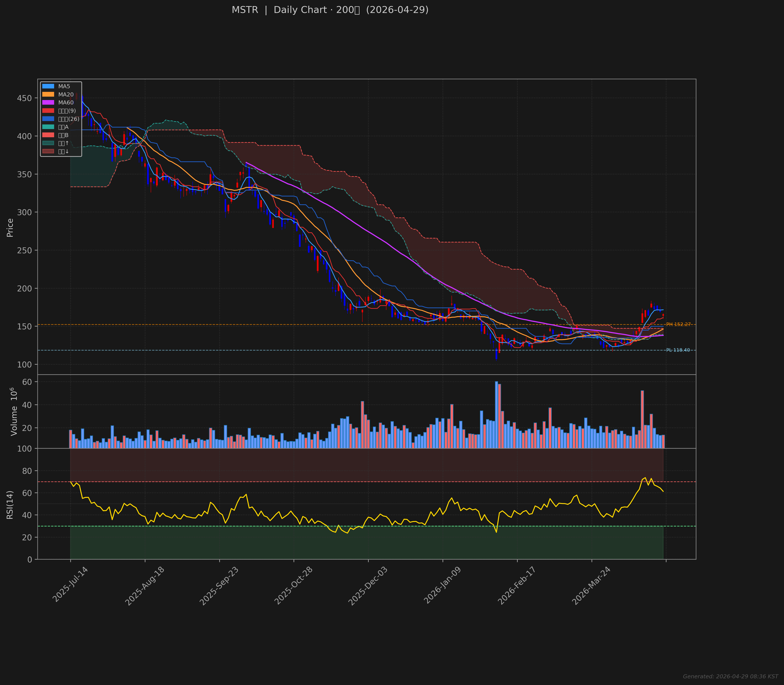Click the 2026-Jan-09 date axis label
This screenshot has width=784, height=685.
tap(442, 586)
